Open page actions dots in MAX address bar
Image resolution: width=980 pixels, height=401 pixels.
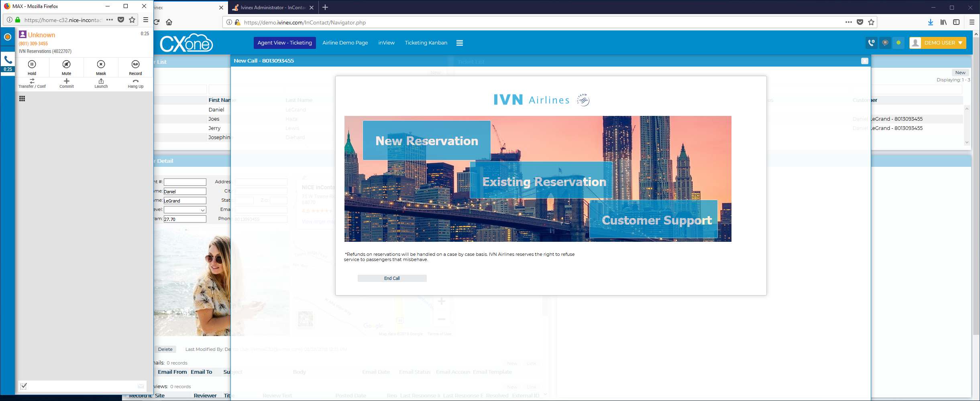(110, 20)
